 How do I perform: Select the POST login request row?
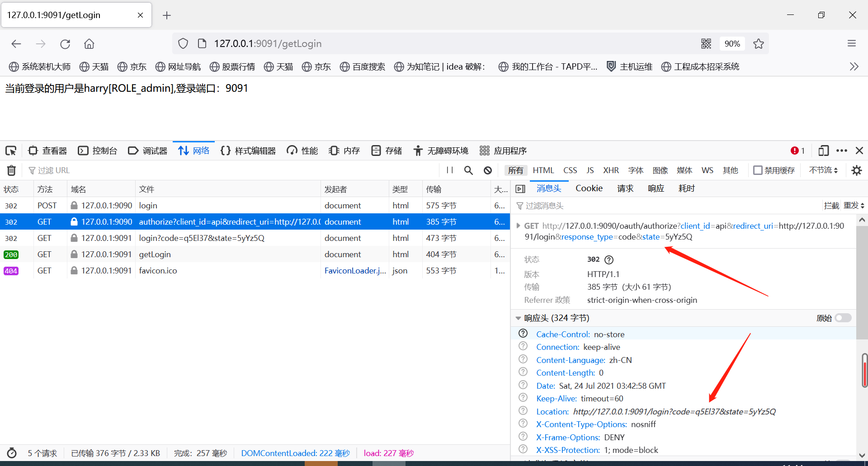click(255, 206)
